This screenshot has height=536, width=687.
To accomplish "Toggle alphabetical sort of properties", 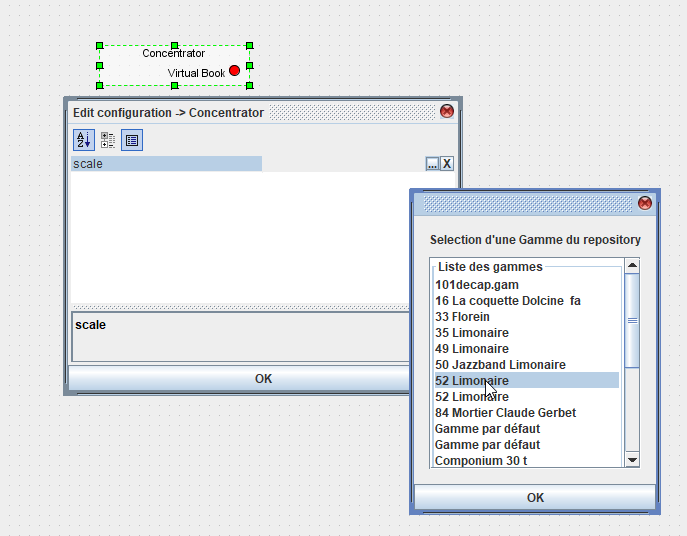I will click(x=83, y=140).
